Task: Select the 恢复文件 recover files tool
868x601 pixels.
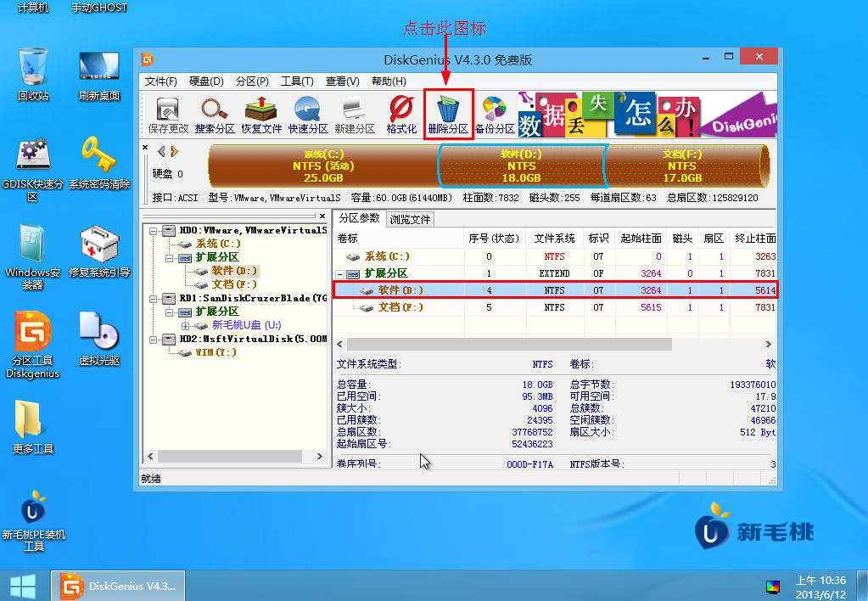Action: point(261,115)
